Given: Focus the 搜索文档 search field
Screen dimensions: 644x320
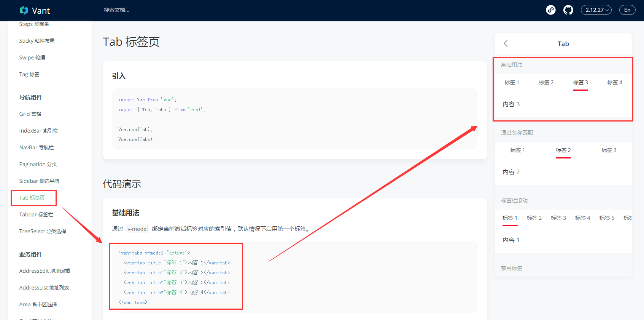Looking at the screenshot, I should [x=117, y=10].
